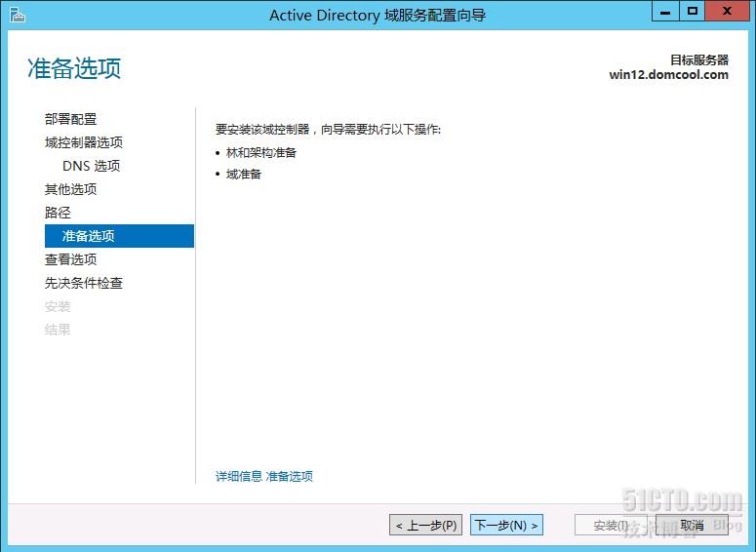756x552 pixels.
Task: Go to 域控制器选项 step
Action: (84, 142)
